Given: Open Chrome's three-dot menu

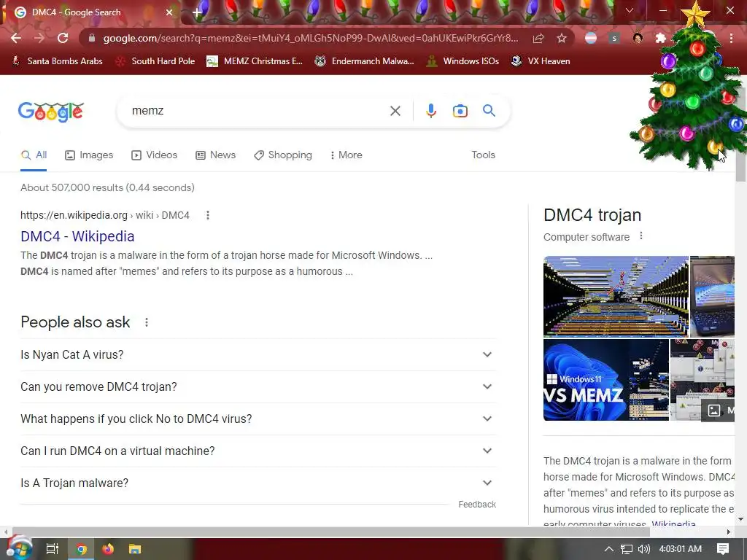Looking at the screenshot, I should click(x=731, y=38).
